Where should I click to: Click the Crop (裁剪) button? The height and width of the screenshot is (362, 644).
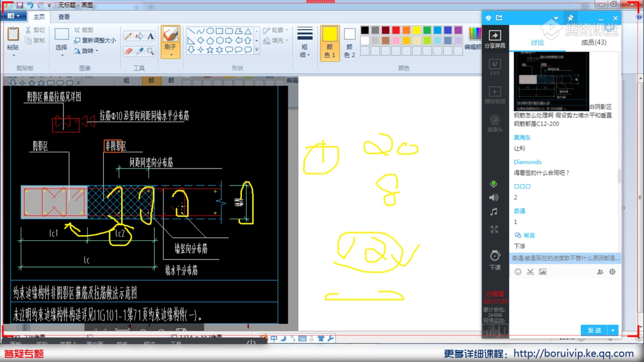click(84, 30)
